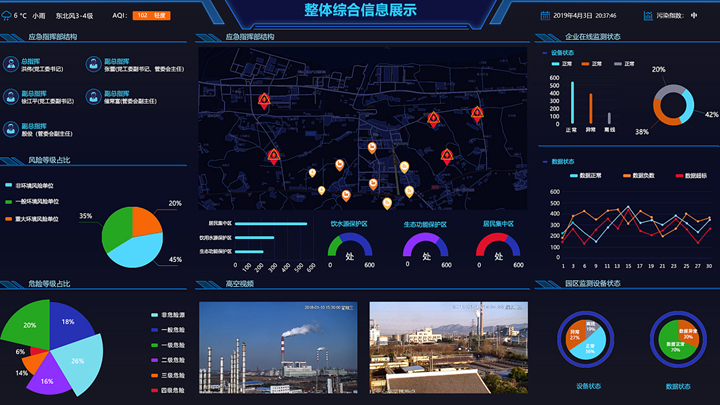Toggle the 数据正常 line legend

[585, 175]
